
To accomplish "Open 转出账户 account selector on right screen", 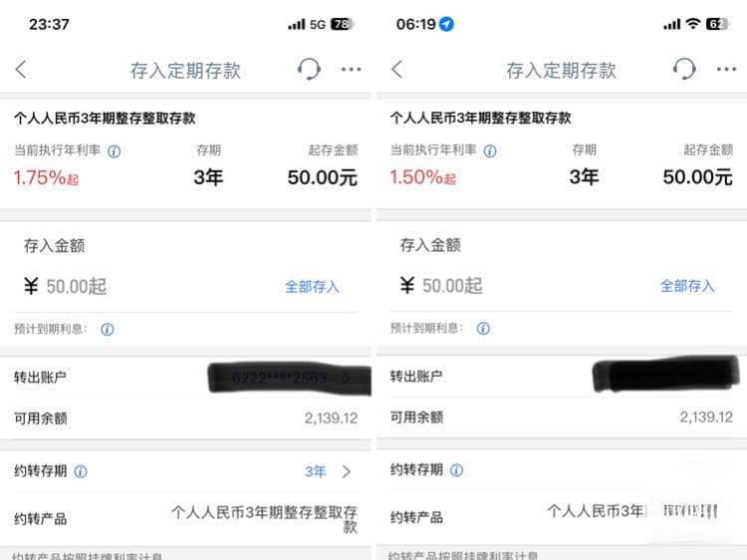I will (562, 377).
